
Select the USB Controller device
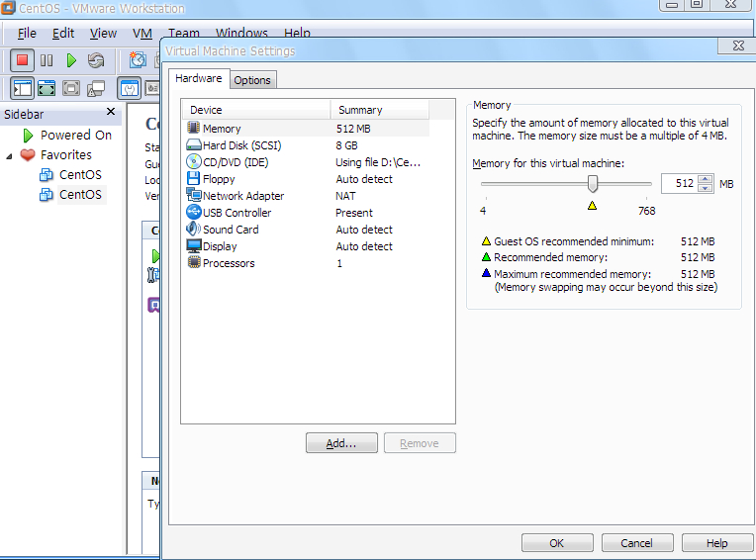pyautogui.click(x=306, y=213)
